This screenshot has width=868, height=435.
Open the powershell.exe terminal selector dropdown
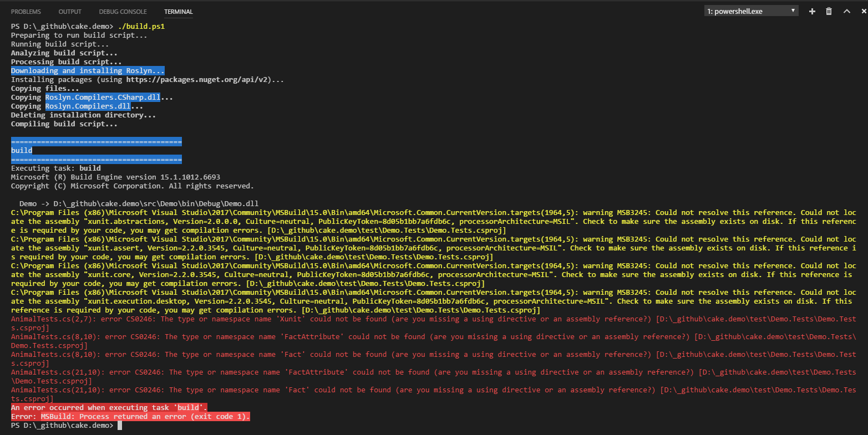(751, 11)
